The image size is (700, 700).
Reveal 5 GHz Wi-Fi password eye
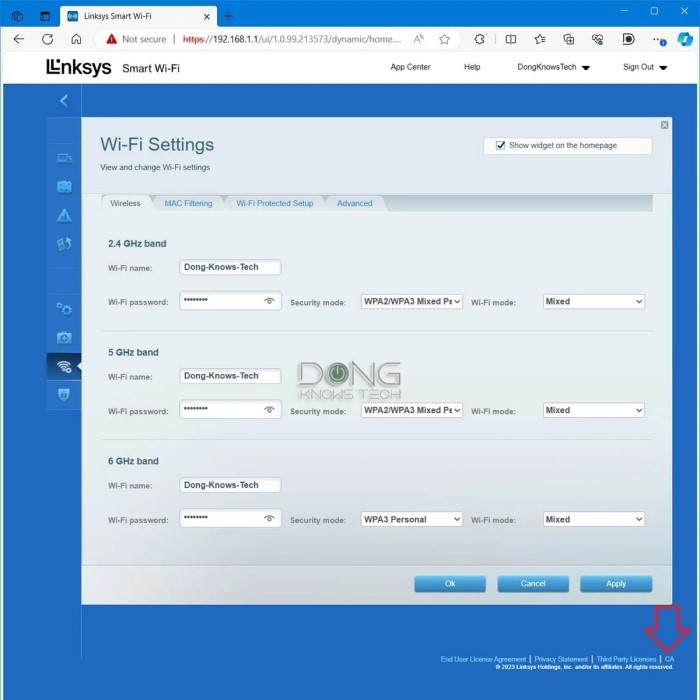(269, 409)
